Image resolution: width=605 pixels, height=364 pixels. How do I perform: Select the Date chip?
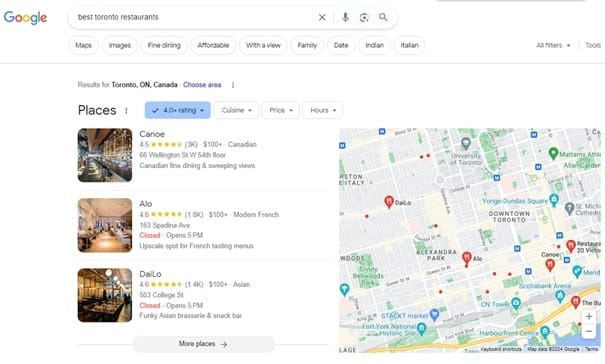click(341, 46)
